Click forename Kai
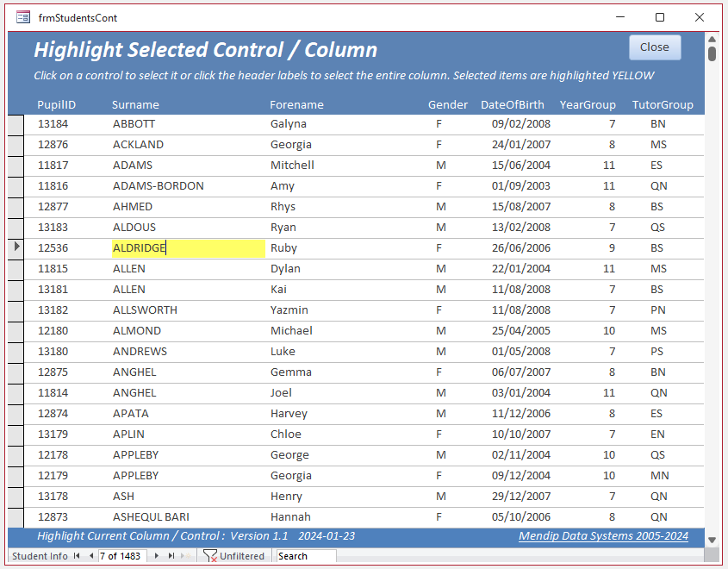 [x=278, y=290]
